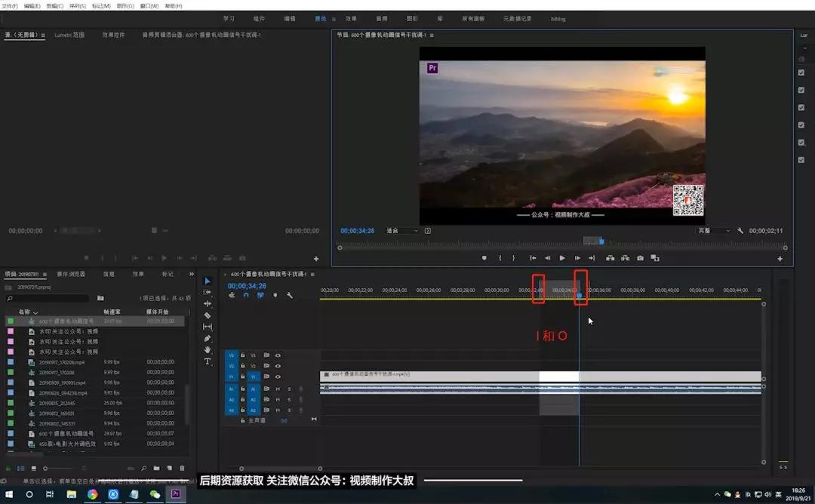Screen dimensions: 815x504
Task: Open timeline display settings wrench icon
Action: (290, 296)
